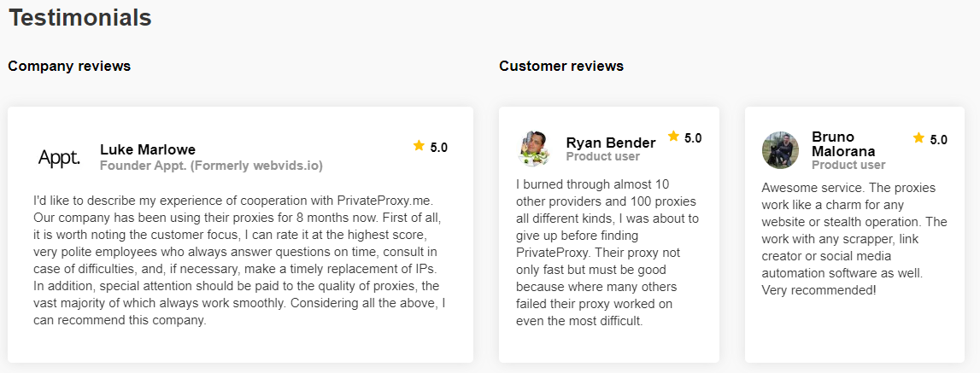Viewport: 980px width, 373px height.
Task: Click Ryan Bender's review text
Action: tap(607, 253)
